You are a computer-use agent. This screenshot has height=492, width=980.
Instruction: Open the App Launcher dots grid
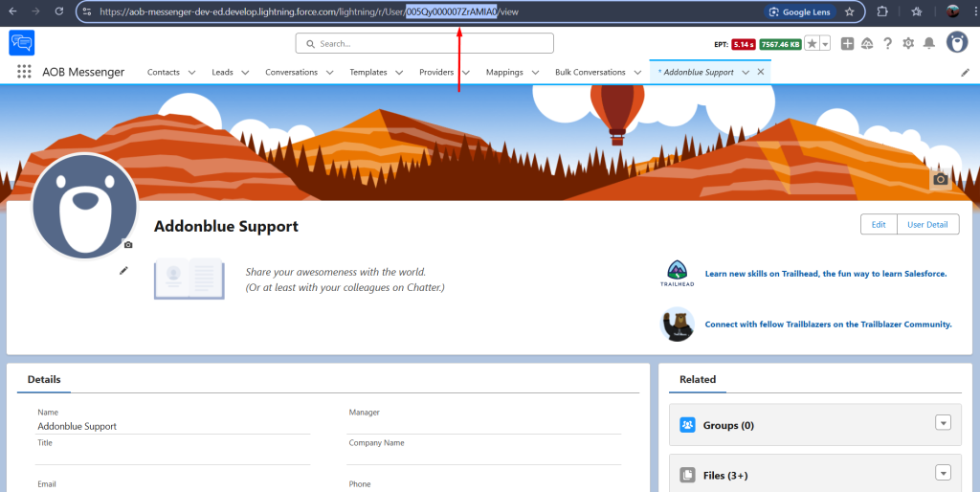[24, 72]
